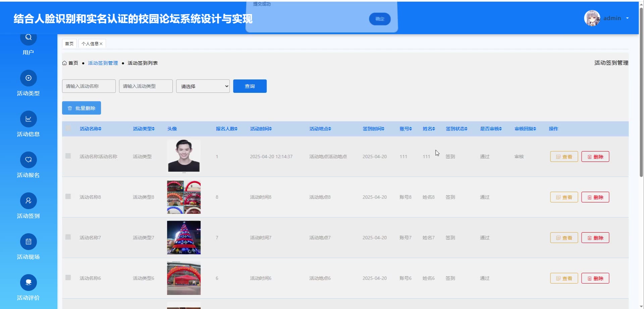Image resolution: width=644 pixels, height=309 pixels.
Task: Tick checkbox for 活动名称6 row
Action: coord(68,277)
